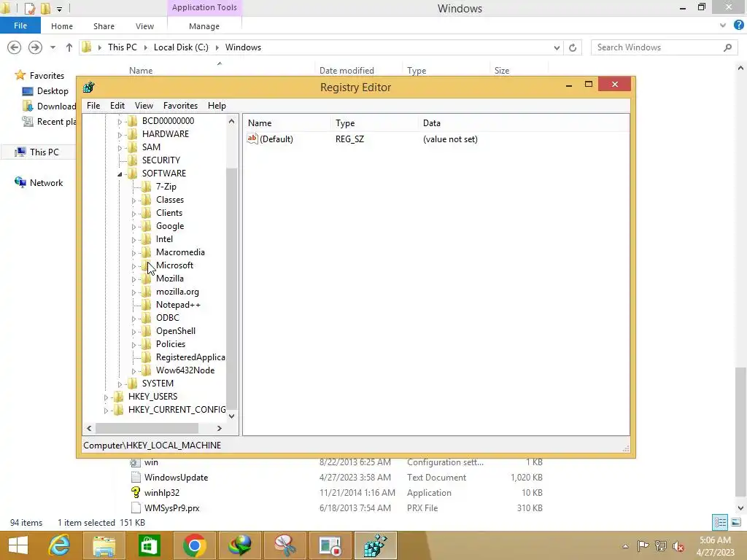
Task: Collapse the SOFTWARE registry key
Action: click(x=120, y=174)
